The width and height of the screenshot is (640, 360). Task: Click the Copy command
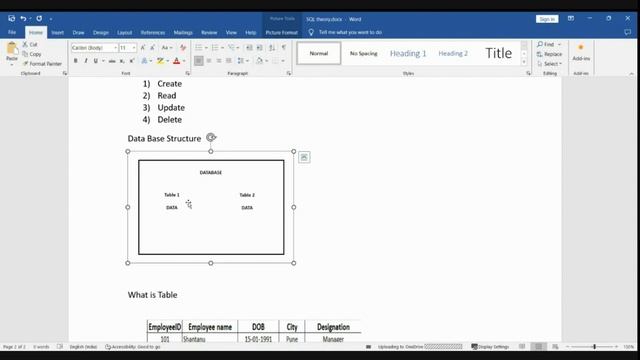tap(32, 54)
